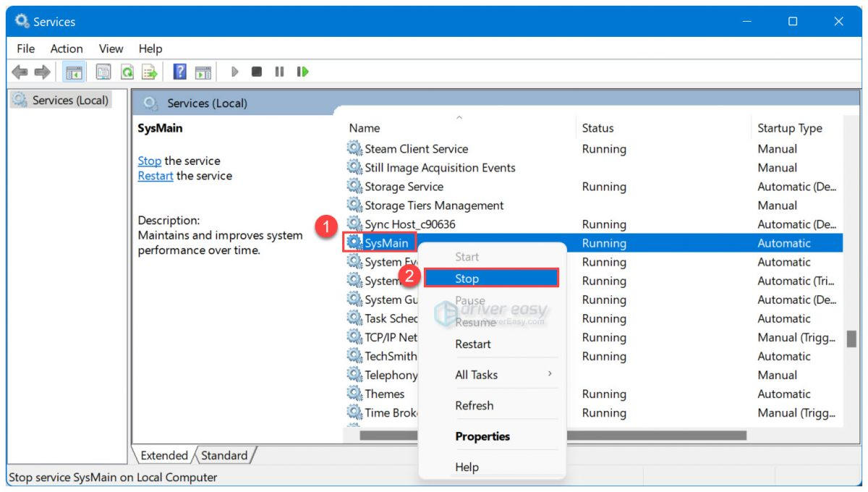Select the Stop Service square icon
This screenshot has height=492, width=868.
click(258, 71)
